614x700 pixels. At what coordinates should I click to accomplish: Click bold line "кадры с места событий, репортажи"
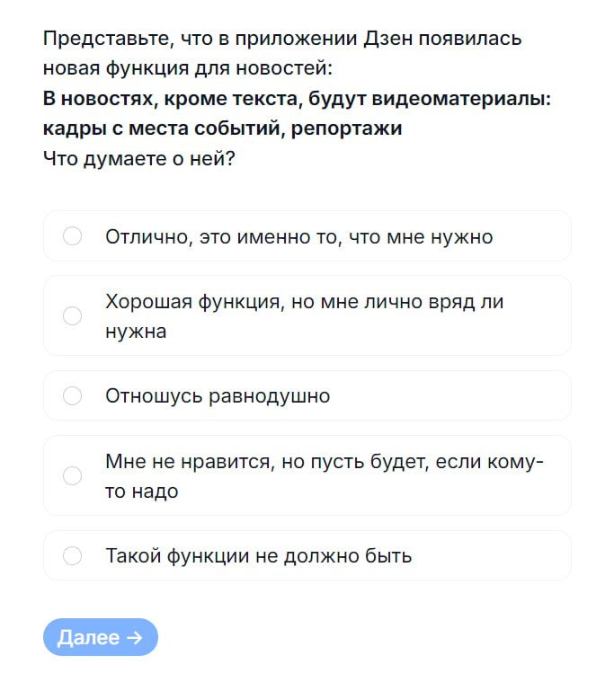pyautogui.click(x=222, y=128)
